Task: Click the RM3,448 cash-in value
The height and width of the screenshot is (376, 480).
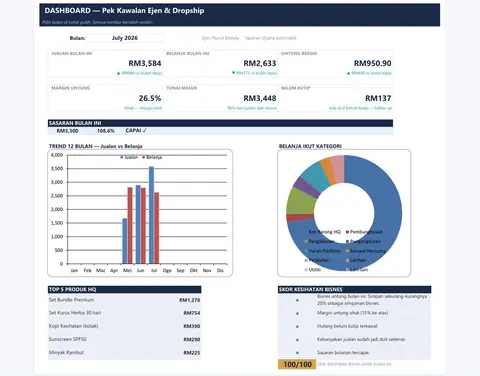Action: pyautogui.click(x=260, y=98)
